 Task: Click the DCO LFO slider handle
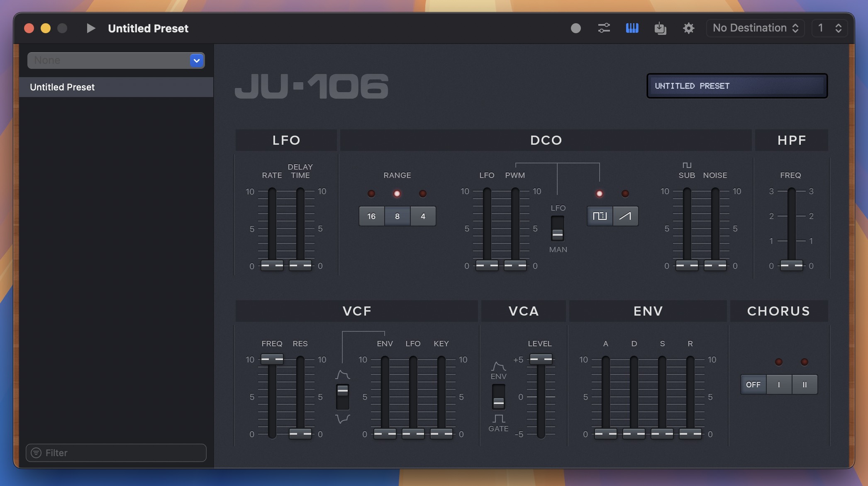coord(487,265)
